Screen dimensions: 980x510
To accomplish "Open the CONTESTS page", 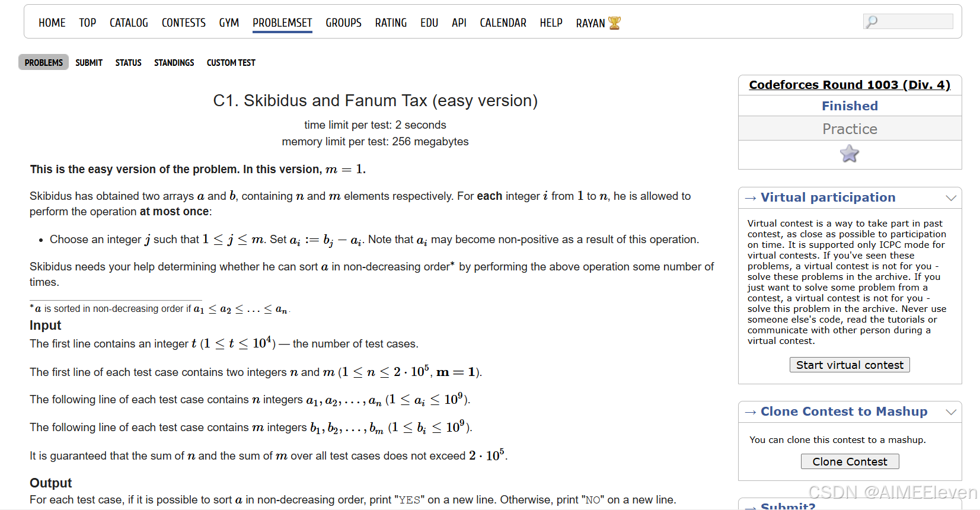I will coord(184,23).
